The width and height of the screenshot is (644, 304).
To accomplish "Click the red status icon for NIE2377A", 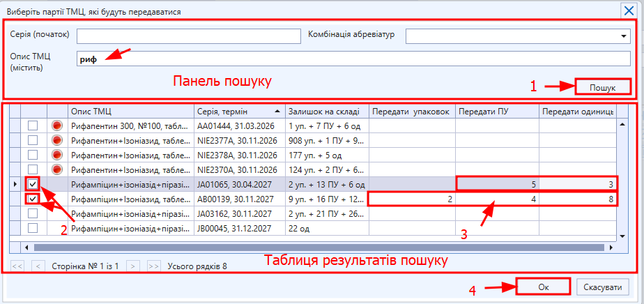I will click(x=57, y=140).
